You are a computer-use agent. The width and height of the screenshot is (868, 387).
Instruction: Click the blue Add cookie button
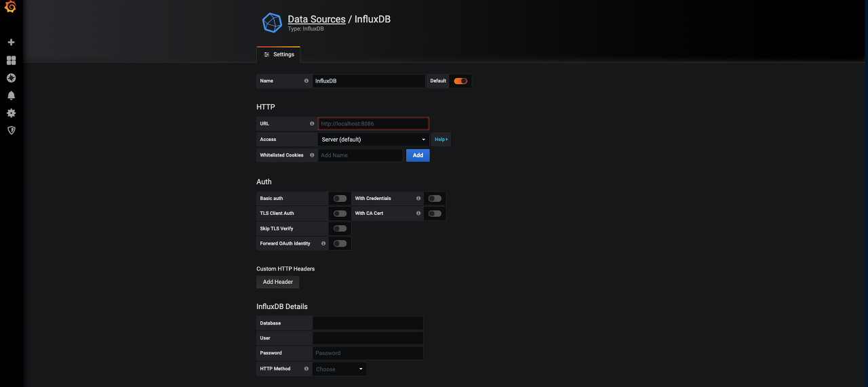(418, 155)
